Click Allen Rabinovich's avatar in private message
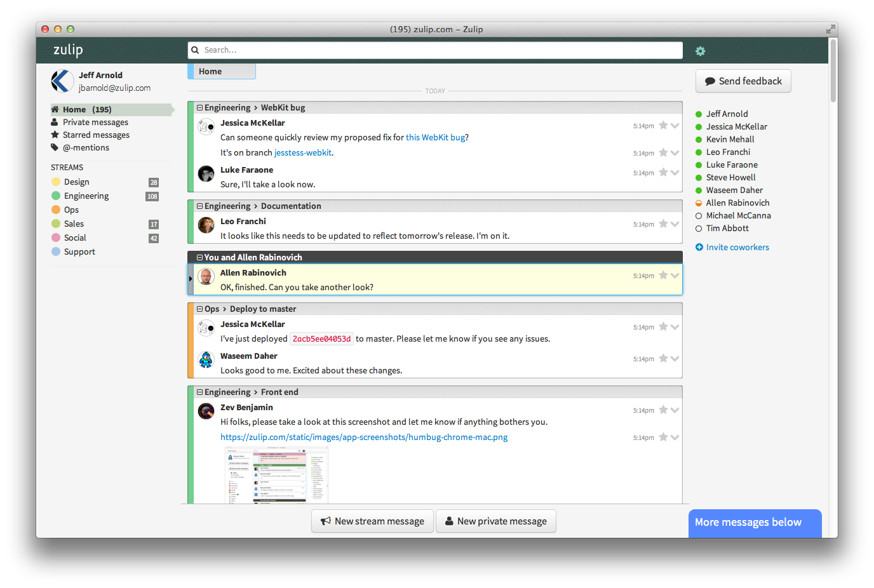This screenshot has width=874, height=588. tap(206, 276)
